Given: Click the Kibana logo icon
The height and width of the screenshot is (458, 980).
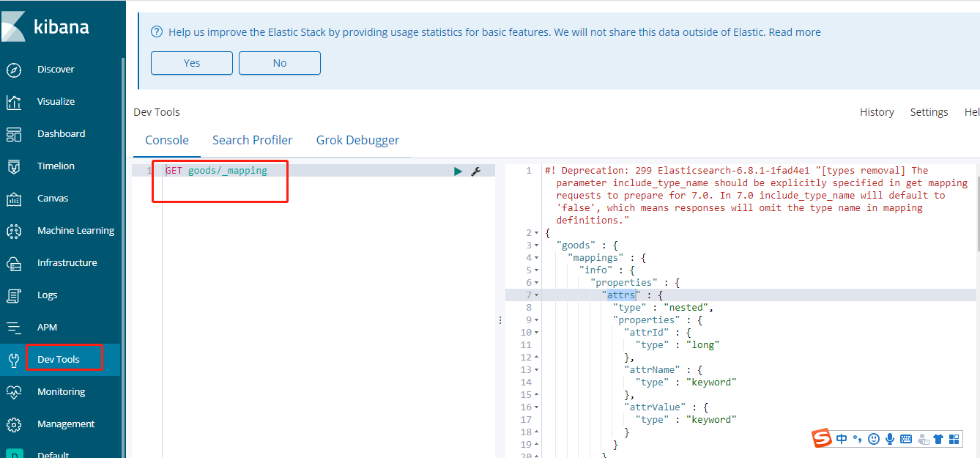Looking at the screenshot, I should click(x=13, y=28).
